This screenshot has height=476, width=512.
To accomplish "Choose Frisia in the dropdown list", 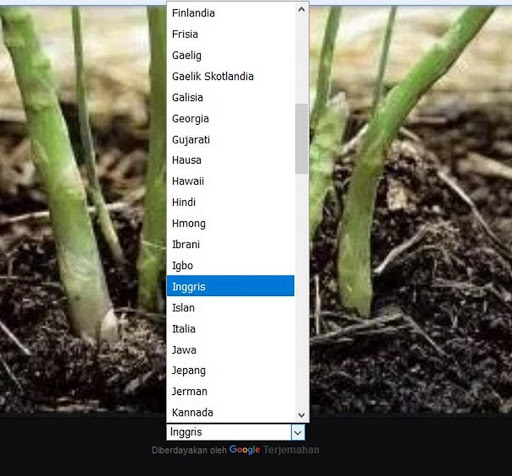I will [230, 34].
